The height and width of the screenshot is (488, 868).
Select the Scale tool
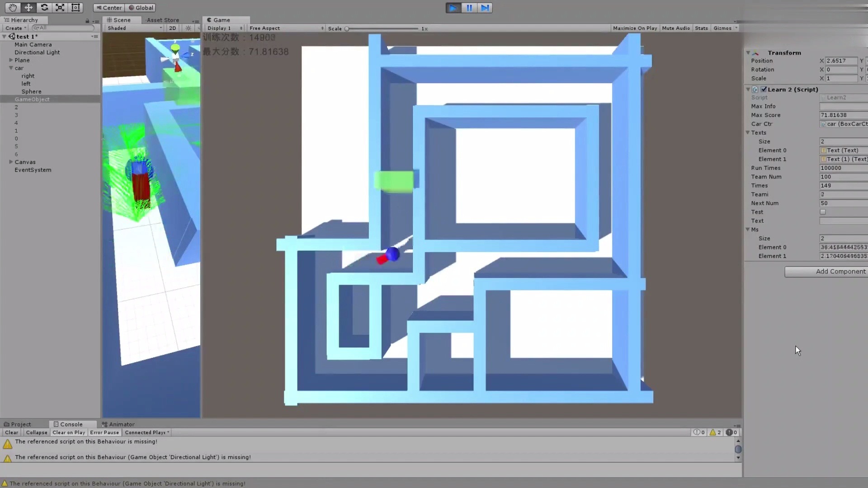(60, 8)
